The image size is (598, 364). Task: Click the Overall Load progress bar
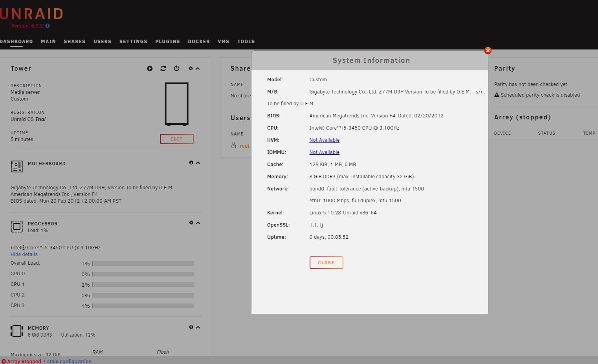tap(143, 263)
